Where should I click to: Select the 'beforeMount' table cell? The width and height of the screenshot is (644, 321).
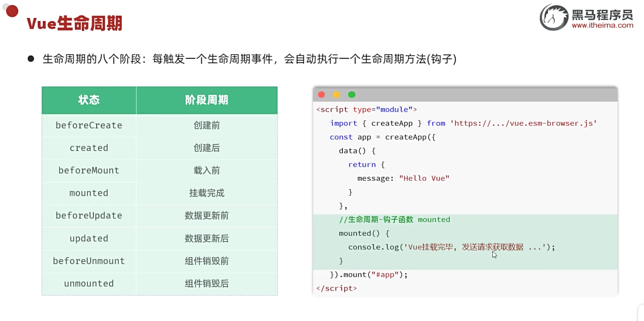[89, 170]
